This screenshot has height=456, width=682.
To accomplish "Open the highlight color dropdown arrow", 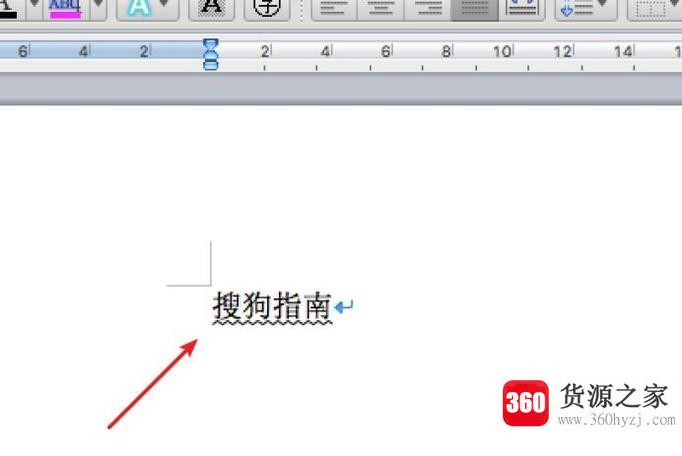I will (x=99, y=6).
